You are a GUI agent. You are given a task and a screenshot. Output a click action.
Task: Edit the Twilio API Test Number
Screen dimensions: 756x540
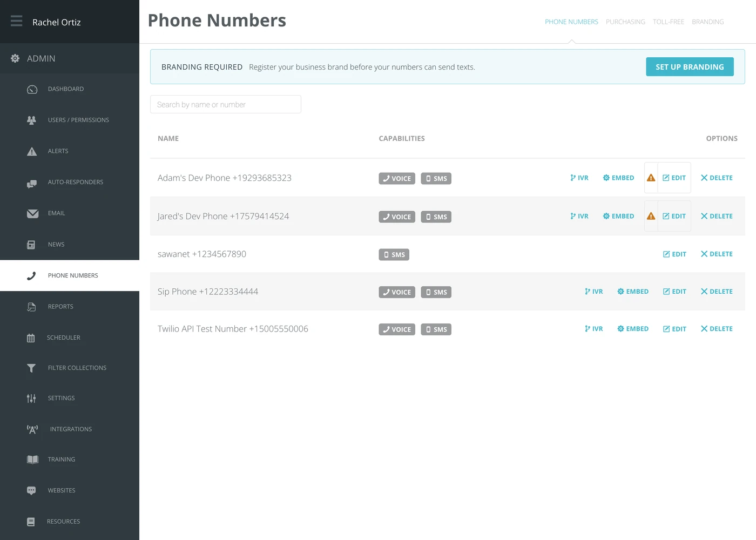click(x=674, y=329)
